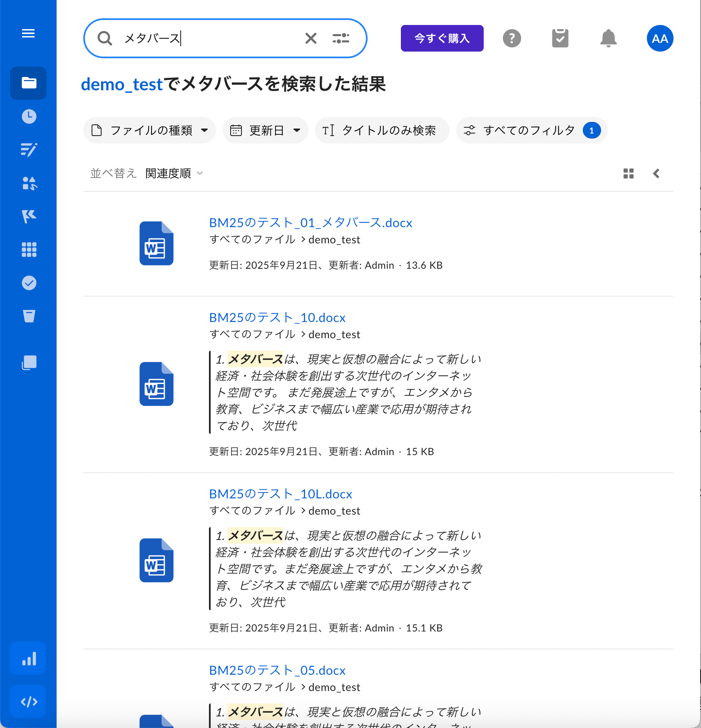Open BM25のテスト_01_メタバース.docx
The width and height of the screenshot is (701, 728).
click(310, 223)
